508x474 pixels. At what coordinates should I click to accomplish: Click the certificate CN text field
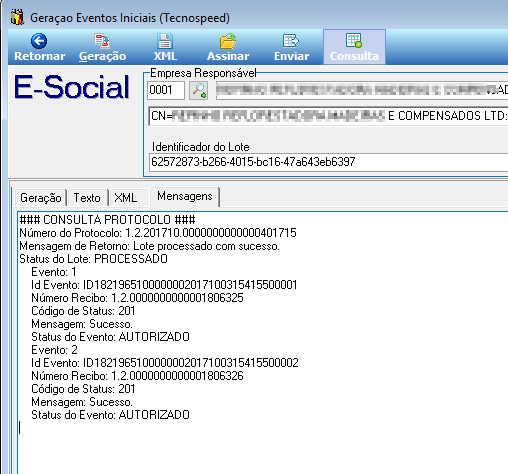[329, 116]
